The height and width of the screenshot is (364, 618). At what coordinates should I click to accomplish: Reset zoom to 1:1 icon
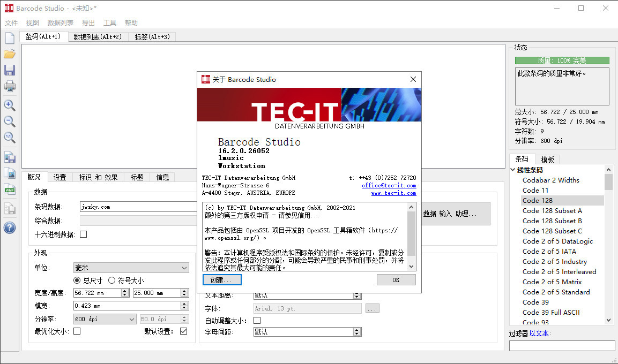click(10, 138)
